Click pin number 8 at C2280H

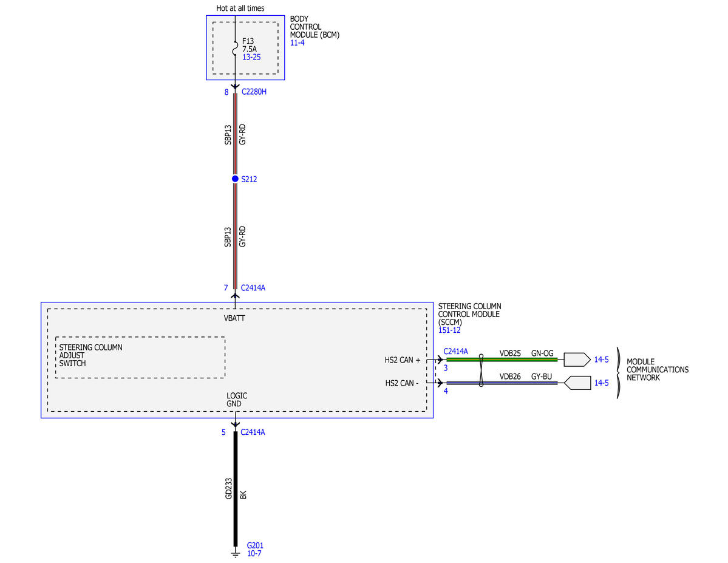[226, 92]
